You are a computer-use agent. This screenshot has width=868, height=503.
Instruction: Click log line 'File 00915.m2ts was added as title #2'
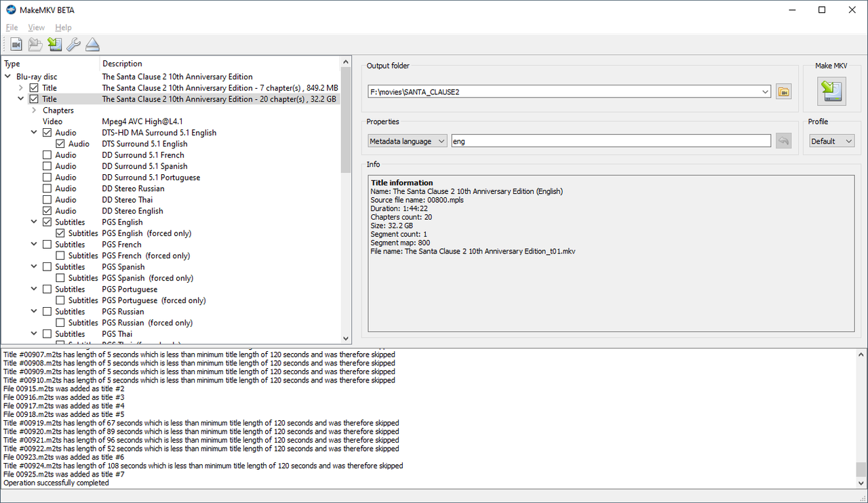[64, 389]
